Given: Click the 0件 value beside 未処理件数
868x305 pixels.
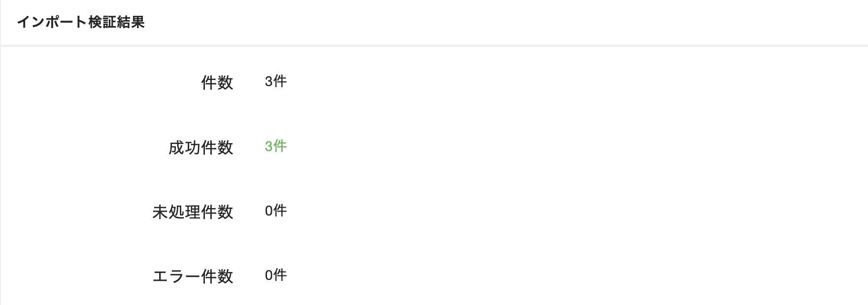Looking at the screenshot, I should coord(275,211).
